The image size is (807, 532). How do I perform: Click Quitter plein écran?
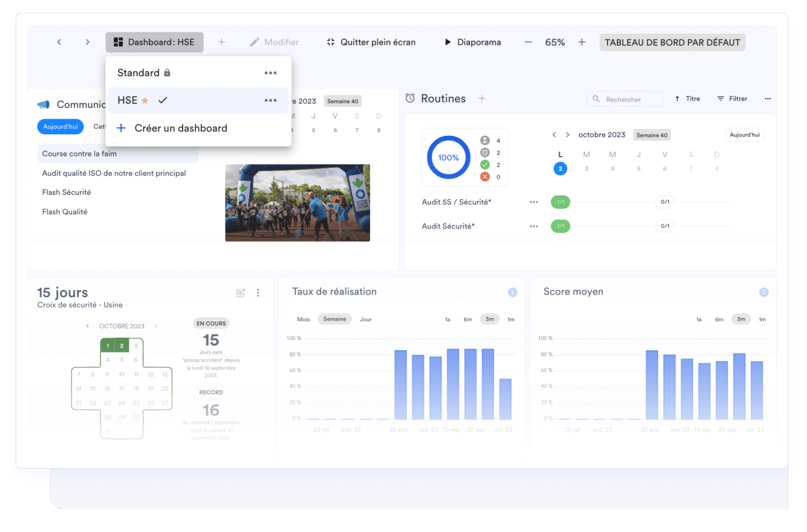[371, 42]
